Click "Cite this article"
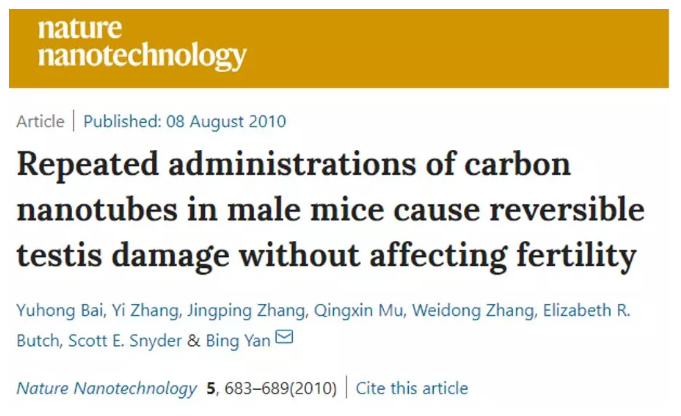Screen dimensions: 681x416 [x=412, y=388]
